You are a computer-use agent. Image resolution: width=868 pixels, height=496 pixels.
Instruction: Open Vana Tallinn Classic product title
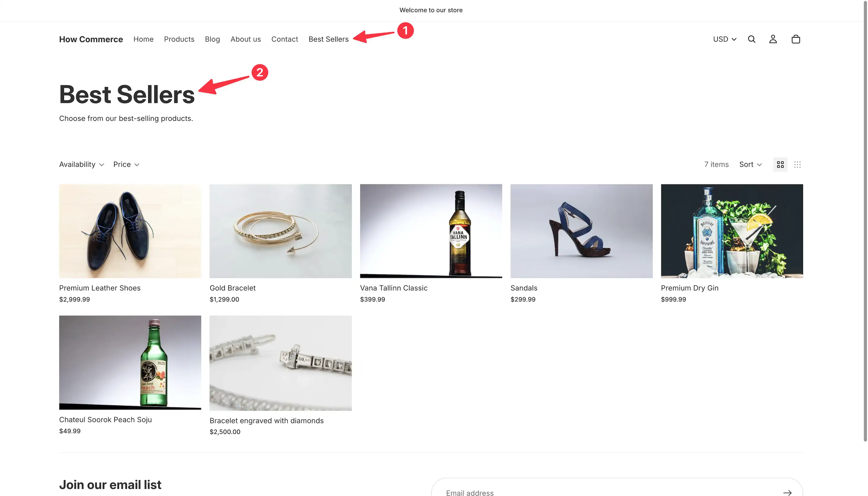(x=394, y=288)
